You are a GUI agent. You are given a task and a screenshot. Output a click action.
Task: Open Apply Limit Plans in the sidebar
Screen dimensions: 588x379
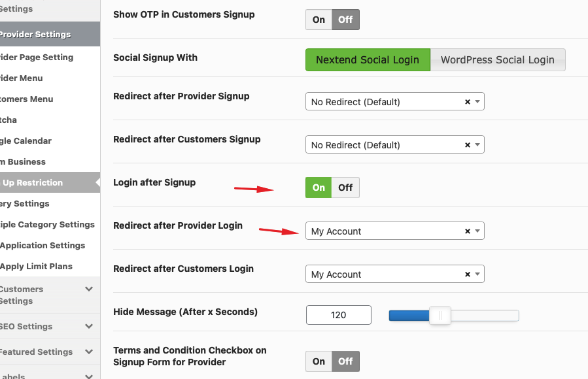(x=37, y=266)
